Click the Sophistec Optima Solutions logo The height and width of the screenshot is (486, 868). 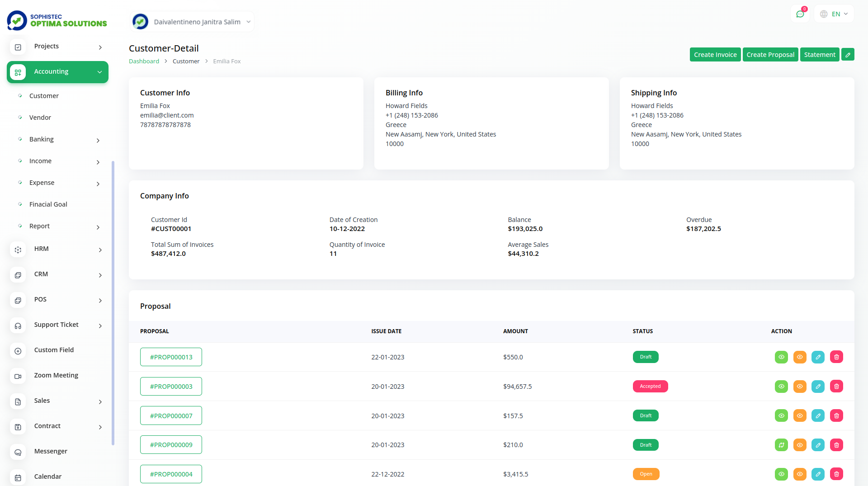click(57, 20)
